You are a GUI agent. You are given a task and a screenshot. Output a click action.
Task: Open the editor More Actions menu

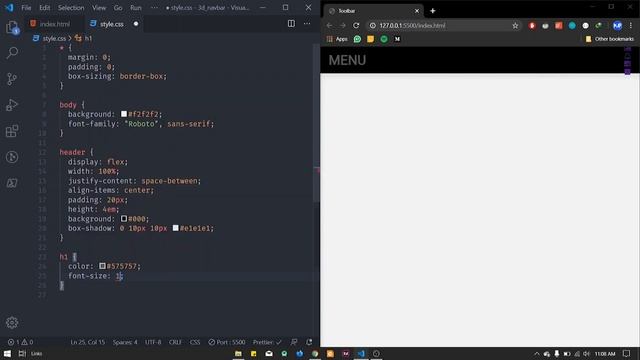(x=307, y=24)
